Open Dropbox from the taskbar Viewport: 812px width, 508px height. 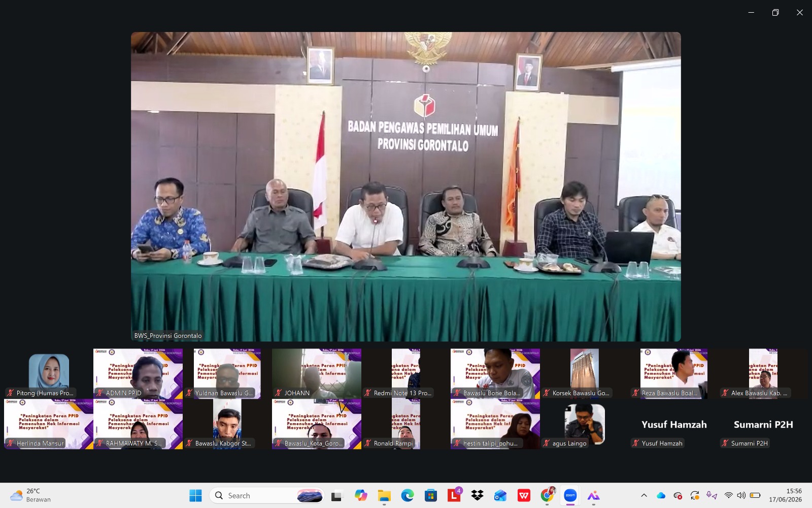pyautogui.click(x=477, y=495)
